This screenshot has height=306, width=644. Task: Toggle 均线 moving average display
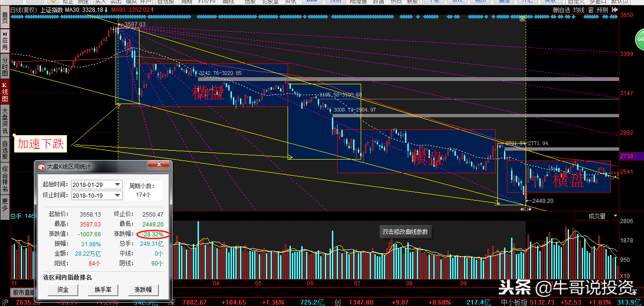[579, 9]
